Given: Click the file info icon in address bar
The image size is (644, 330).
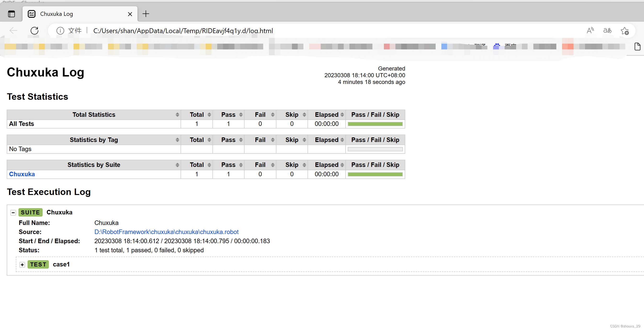Looking at the screenshot, I should click(60, 30).
